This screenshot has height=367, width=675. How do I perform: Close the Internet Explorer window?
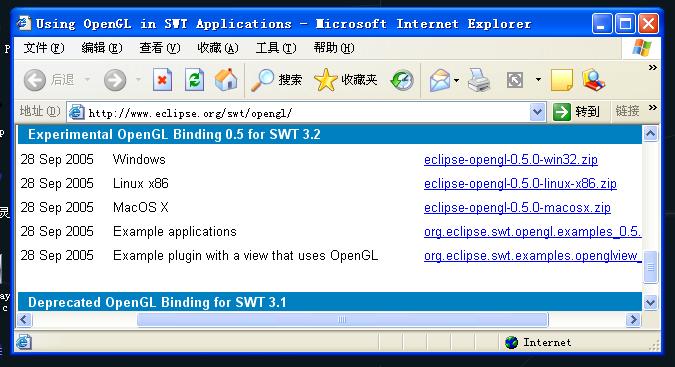point(648,23)
